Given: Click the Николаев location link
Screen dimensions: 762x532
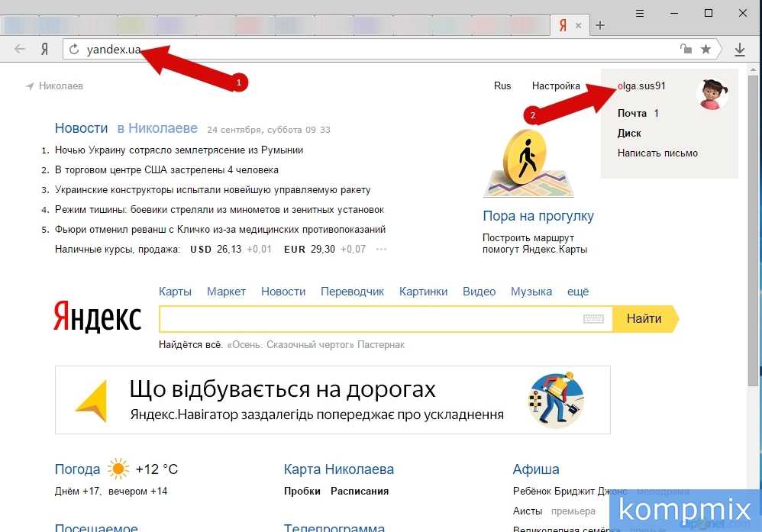Looking at the screenshot, I should coord(60,86).
